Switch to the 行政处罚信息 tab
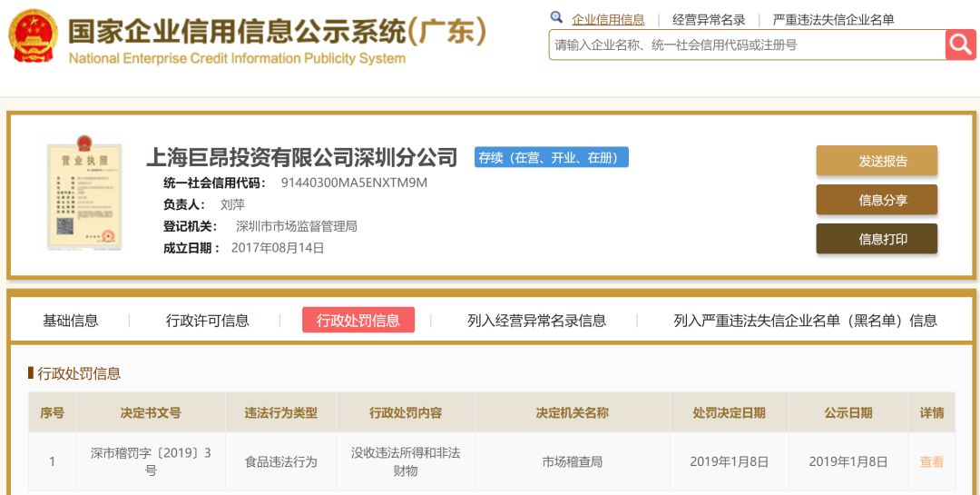This screenshot has width=980, height=495. coord(358,320)
